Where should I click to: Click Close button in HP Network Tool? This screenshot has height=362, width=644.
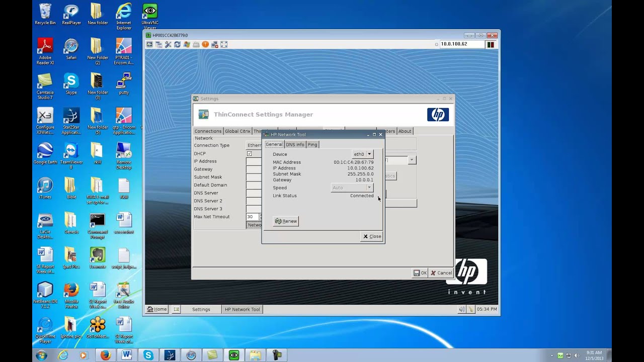coord(372,236)
